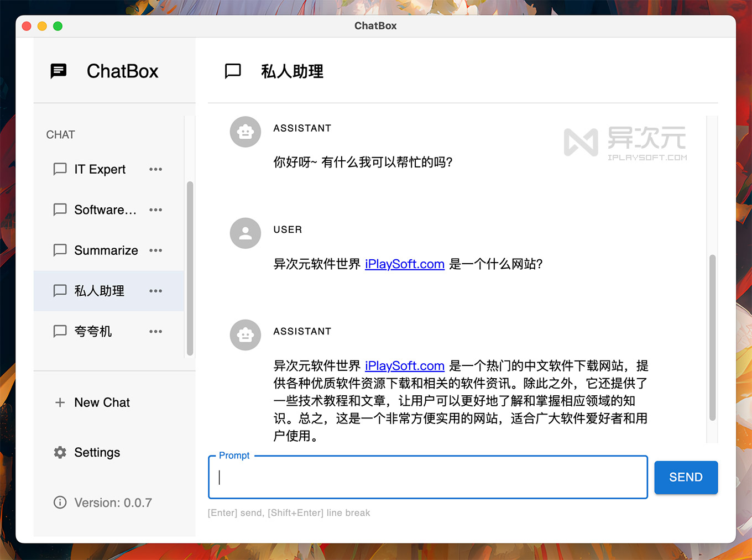Click the 私人助理 chat header icon
This screenshot has height=560, width=752.
(233, 71)
